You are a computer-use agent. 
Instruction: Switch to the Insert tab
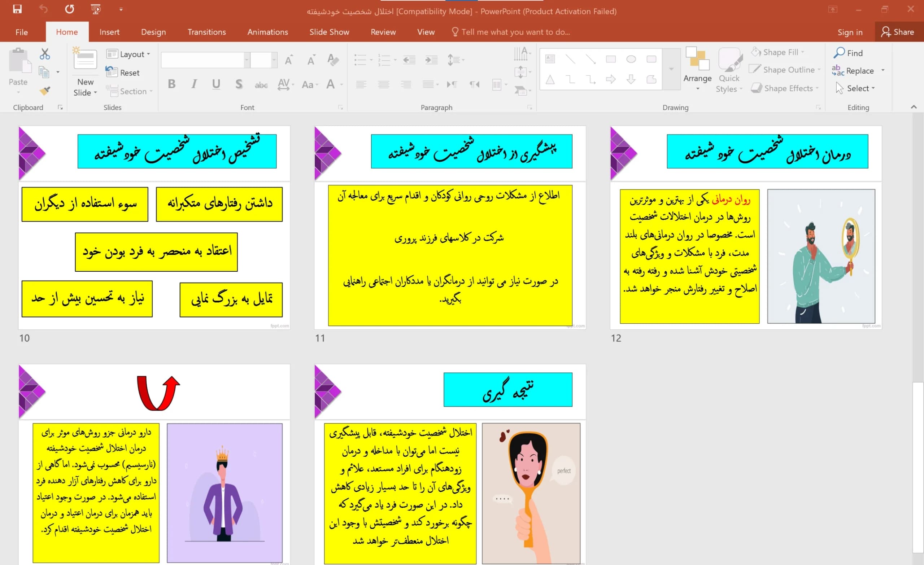tap(109, 32)
